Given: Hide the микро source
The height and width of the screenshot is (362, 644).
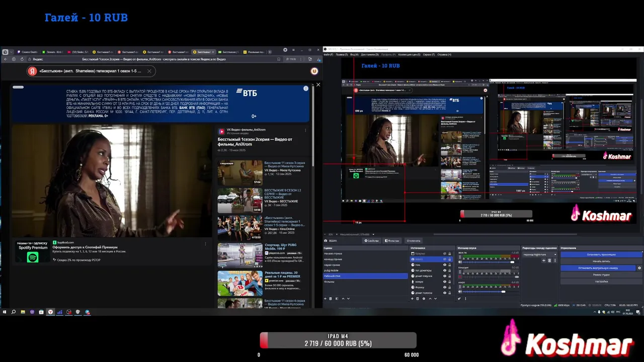Looking at the screenshot, I should [445, 282].
